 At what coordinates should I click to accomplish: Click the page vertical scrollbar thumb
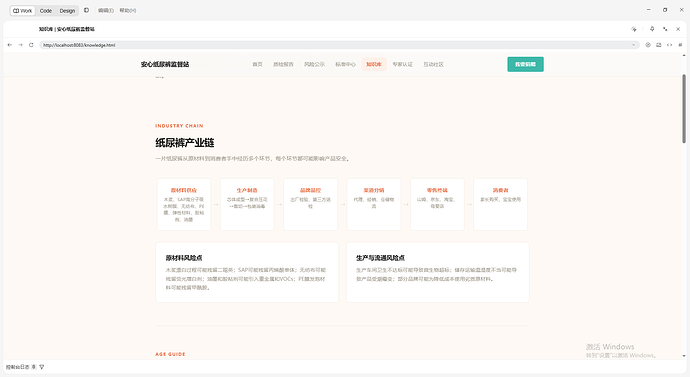[x=684, y=109]
